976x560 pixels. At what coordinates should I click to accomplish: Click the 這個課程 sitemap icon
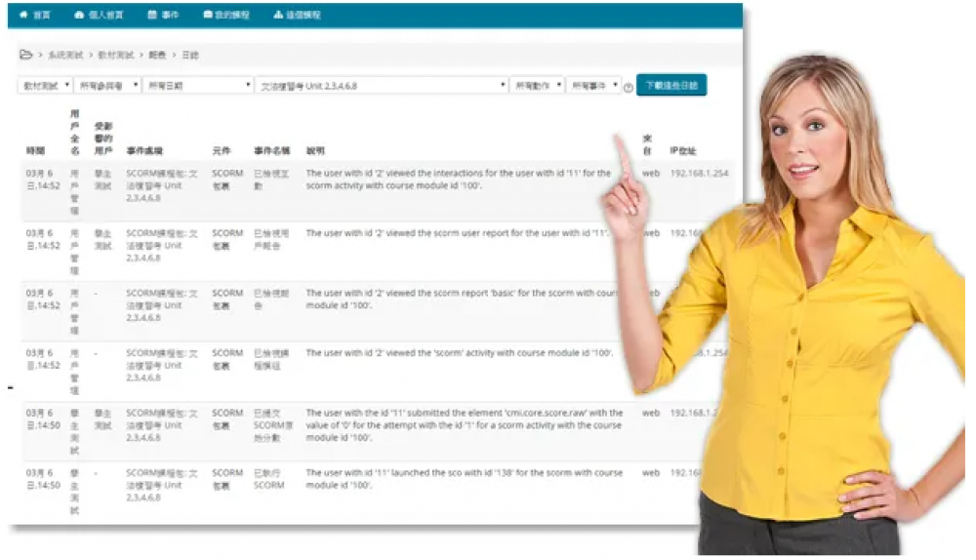point(278,16)
